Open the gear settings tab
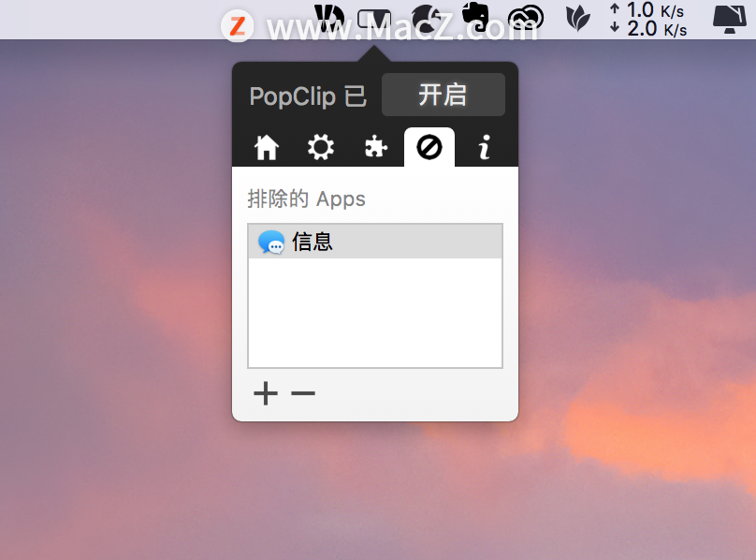756x560 pixels. coord(321,147)
